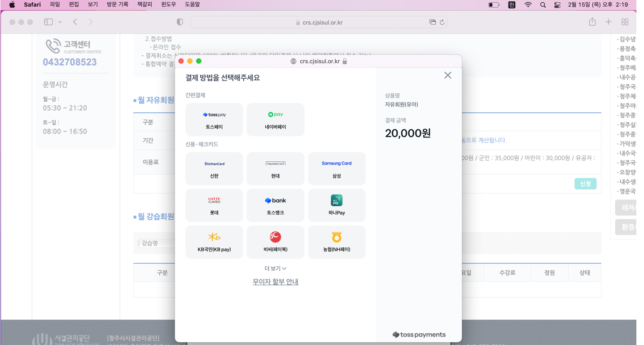Screen dimensions: 644x345
Task: Open the 편집 menu
Action: click(x=74, y=4)
